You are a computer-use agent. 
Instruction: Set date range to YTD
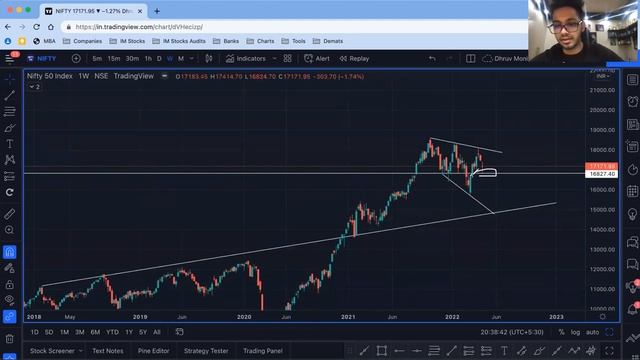coord(112,332)
